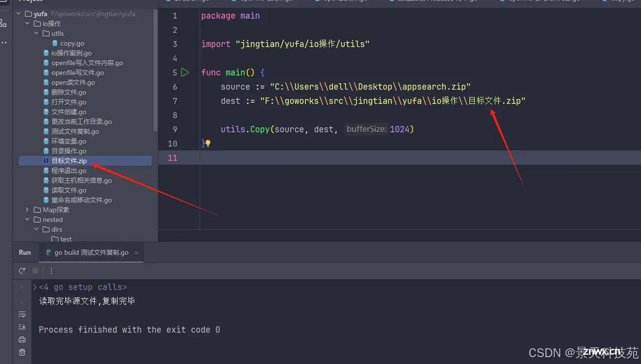
Task: Click the Stop process square icon
Action: coord(35,271)
